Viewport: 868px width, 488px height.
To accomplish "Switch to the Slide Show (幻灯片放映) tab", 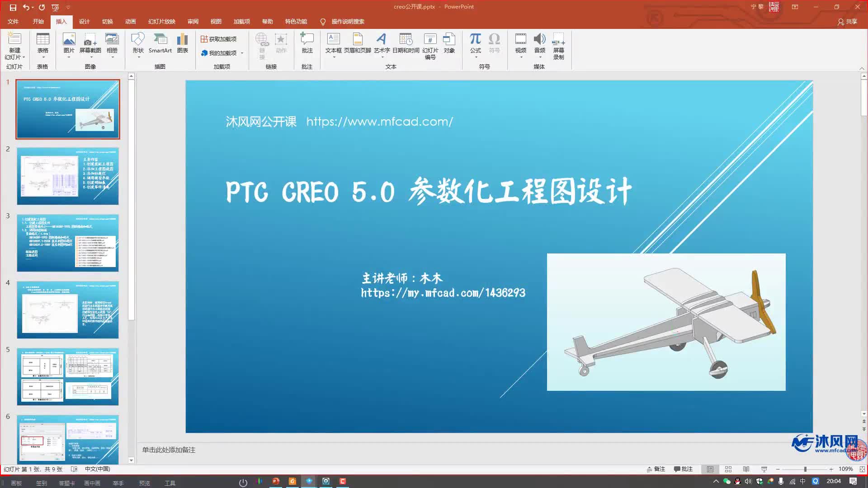I will tap(161, 21).
